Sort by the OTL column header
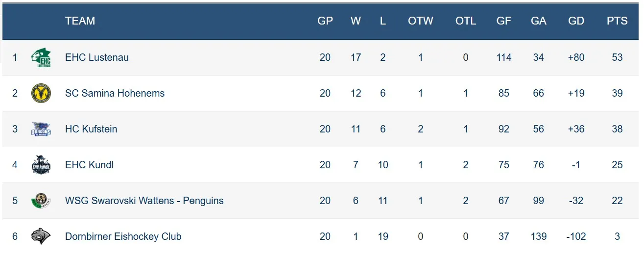The width and height of the screenshot is (644, 259). (465, 21)
